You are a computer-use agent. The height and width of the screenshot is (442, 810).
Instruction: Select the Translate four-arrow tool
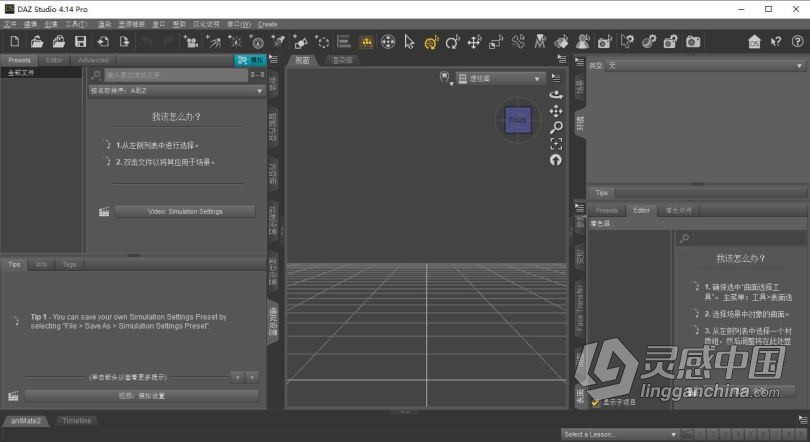(x=474, y=41)
